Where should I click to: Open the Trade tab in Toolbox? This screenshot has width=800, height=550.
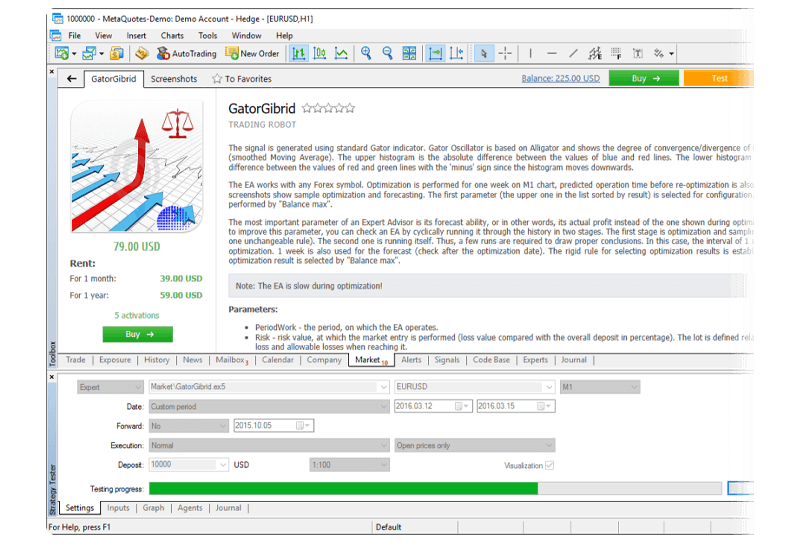pyautogui.click(x=76, y=360)
